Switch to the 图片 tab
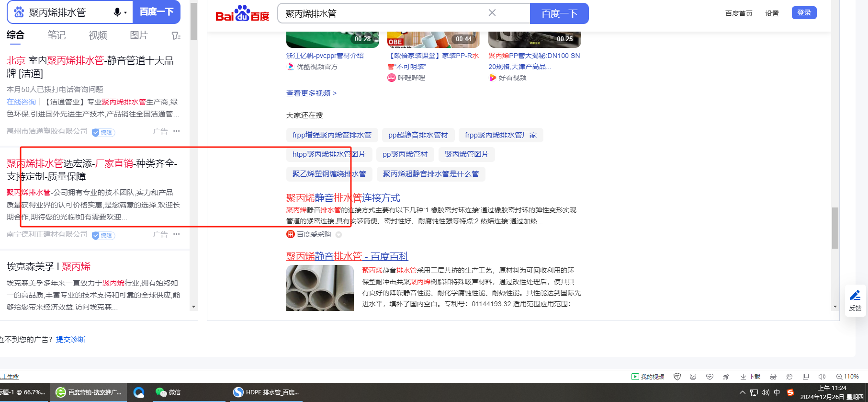868x402 pixels. pyautogui.click(x=139, y=35)
